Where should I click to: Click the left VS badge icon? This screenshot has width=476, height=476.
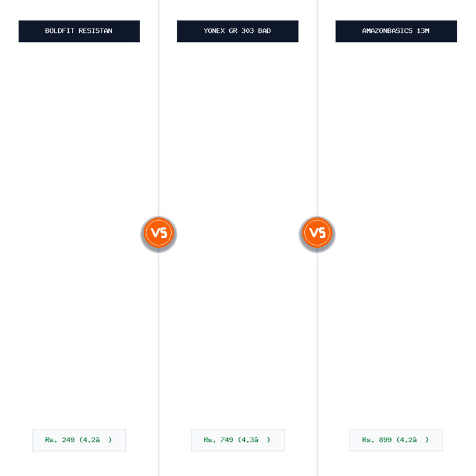[x=159, y=233]
